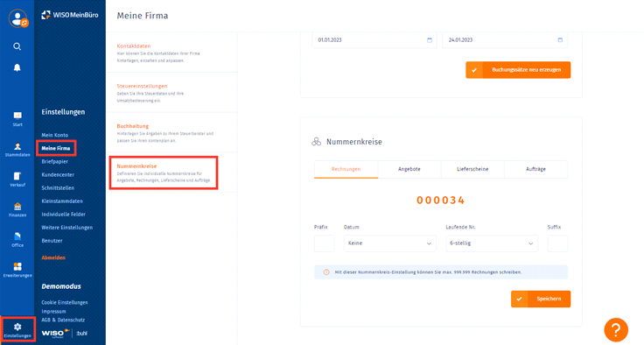
Task: Open search via magnifier icon
Action: 17,46
